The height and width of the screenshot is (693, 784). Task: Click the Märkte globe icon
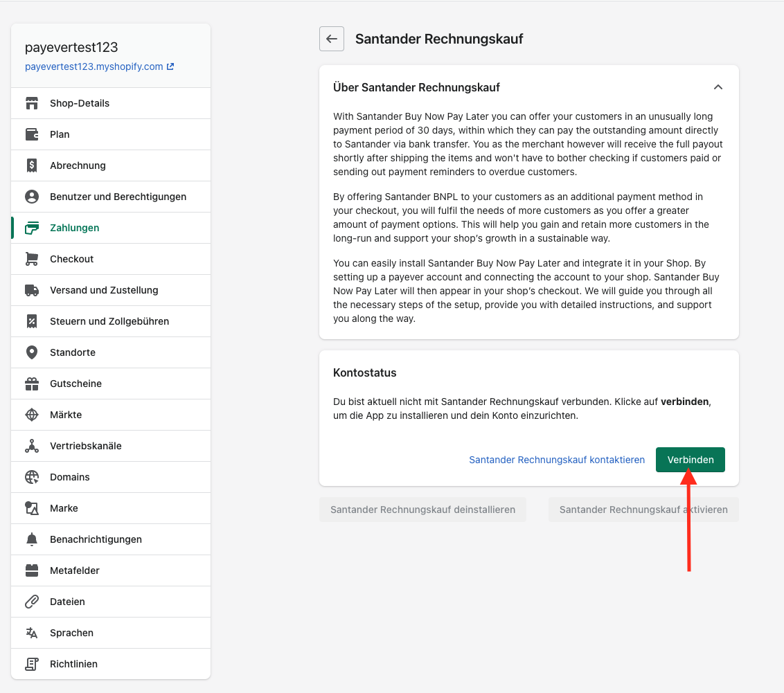point(32,415)
